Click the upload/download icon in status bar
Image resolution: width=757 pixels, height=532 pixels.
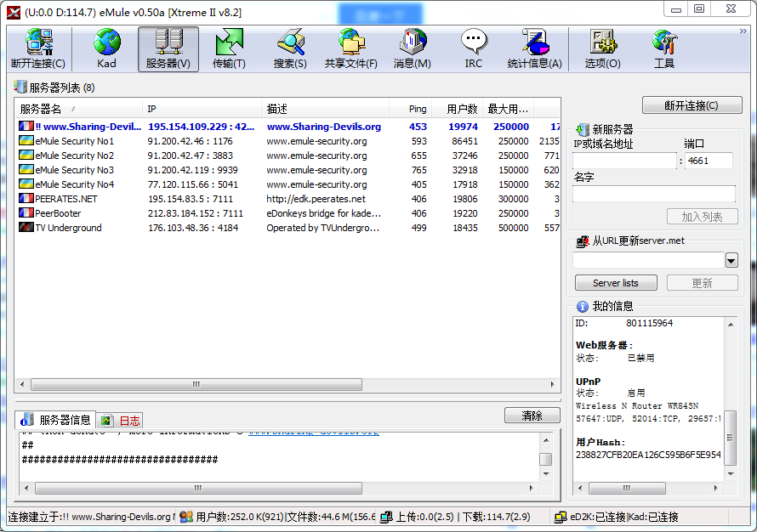coord(386,517)
